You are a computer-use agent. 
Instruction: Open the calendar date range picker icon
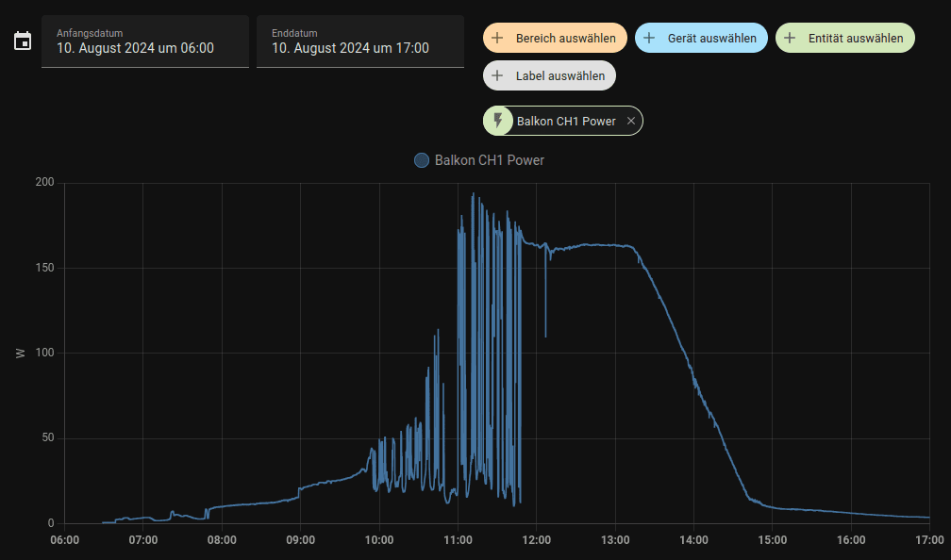pyautogui.click(x=23, y=41)
